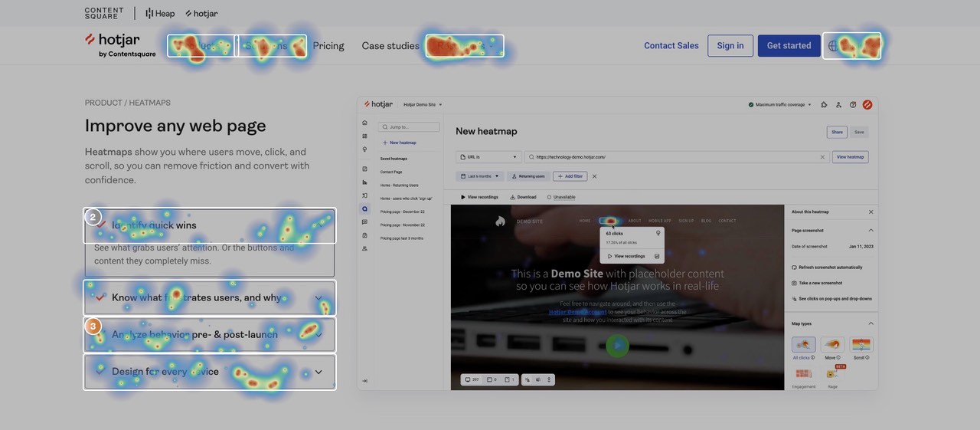980x430 pixels.
Task: Click home icon in demo screenshot sidebar
Action: [x=364, y=123]
